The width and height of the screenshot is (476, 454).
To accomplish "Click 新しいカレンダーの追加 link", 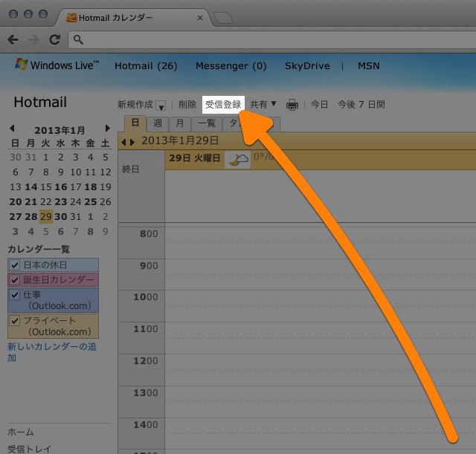I will pyautogui.click(x=52, y=352).
